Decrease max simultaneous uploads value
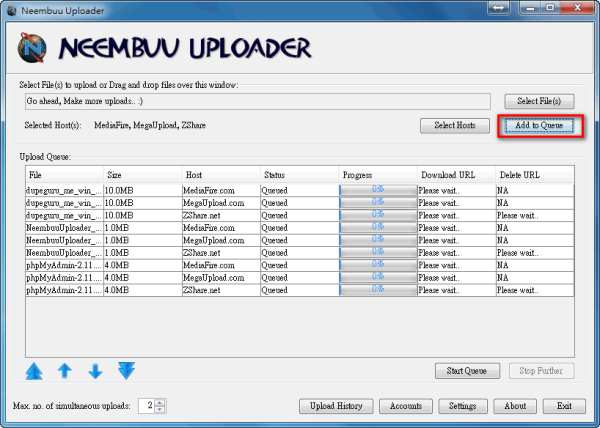Screen dimensions: 600x428 point(160,409)
